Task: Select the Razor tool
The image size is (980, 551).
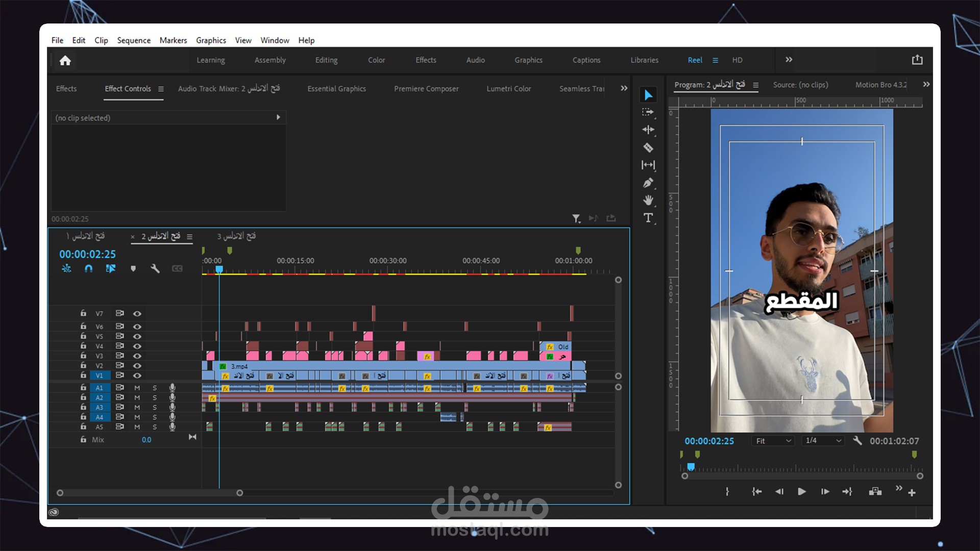Action: [x=648, y=148]
